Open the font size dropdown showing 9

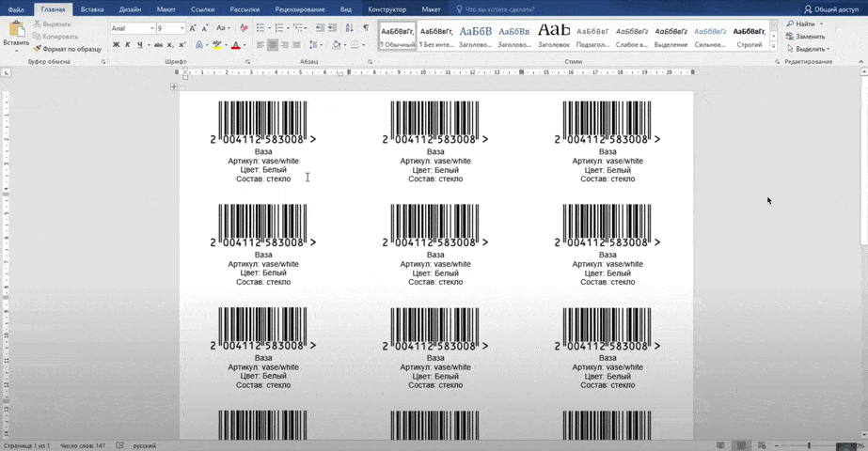[x=181, y=29]
